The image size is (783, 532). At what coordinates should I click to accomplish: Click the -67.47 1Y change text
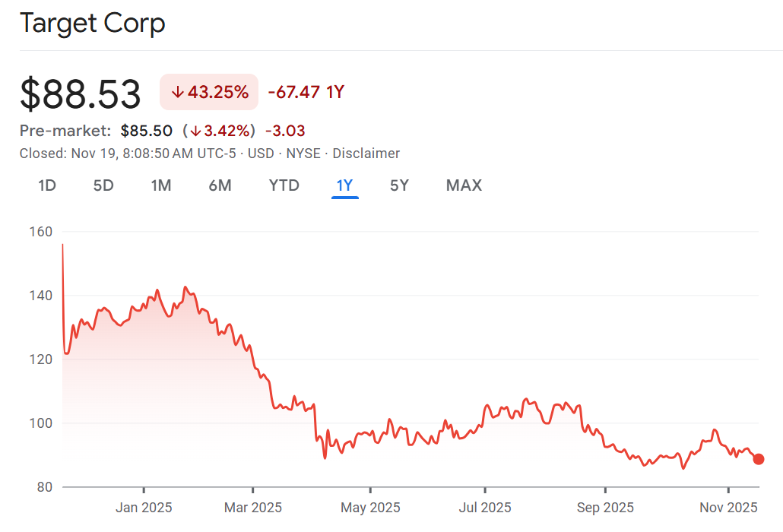(x=306, y=93)
